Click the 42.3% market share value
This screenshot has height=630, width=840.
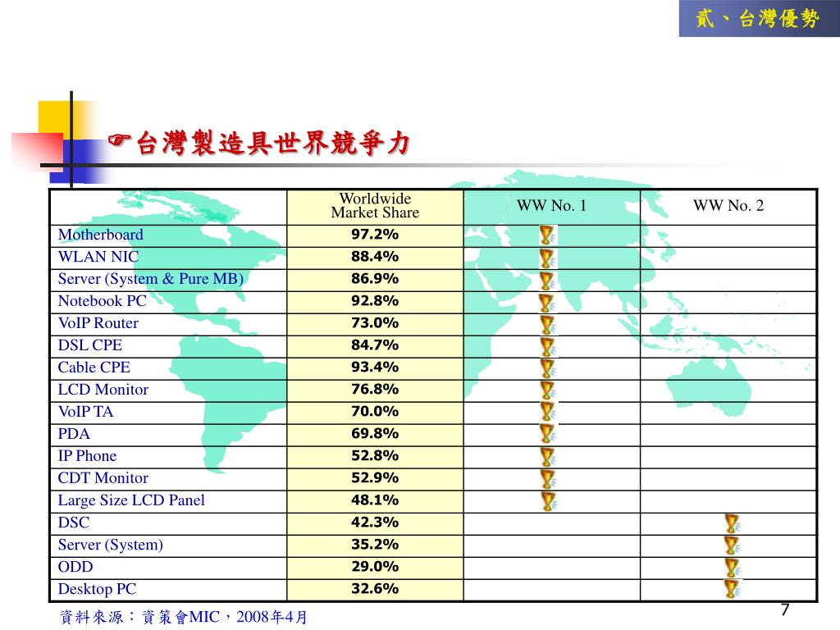[375, 523]
